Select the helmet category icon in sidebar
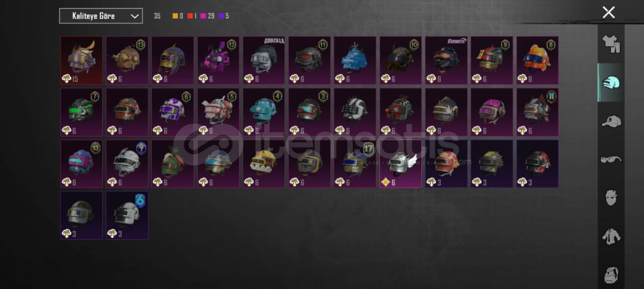 click(611, 82)
